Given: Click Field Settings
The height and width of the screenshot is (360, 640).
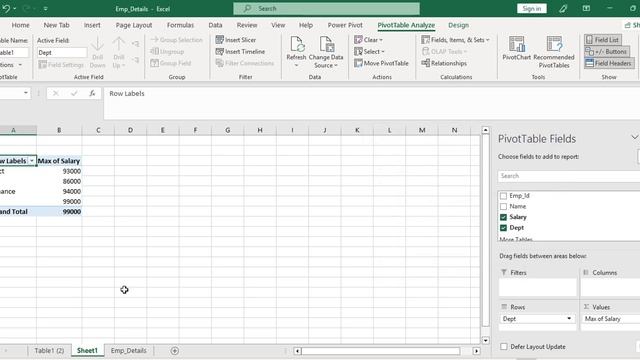Looking at the screenshot, I should 60,64.
